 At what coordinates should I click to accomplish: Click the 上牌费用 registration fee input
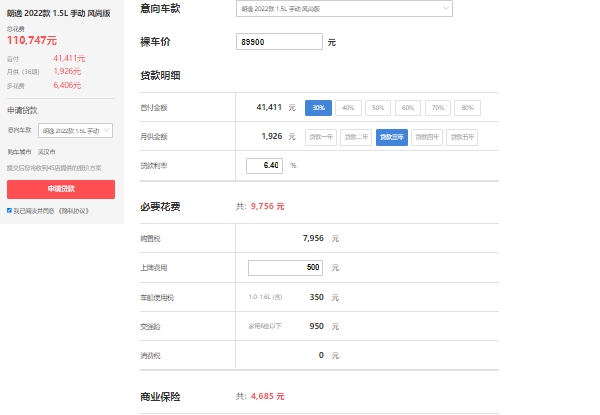(x=285, y=268)
